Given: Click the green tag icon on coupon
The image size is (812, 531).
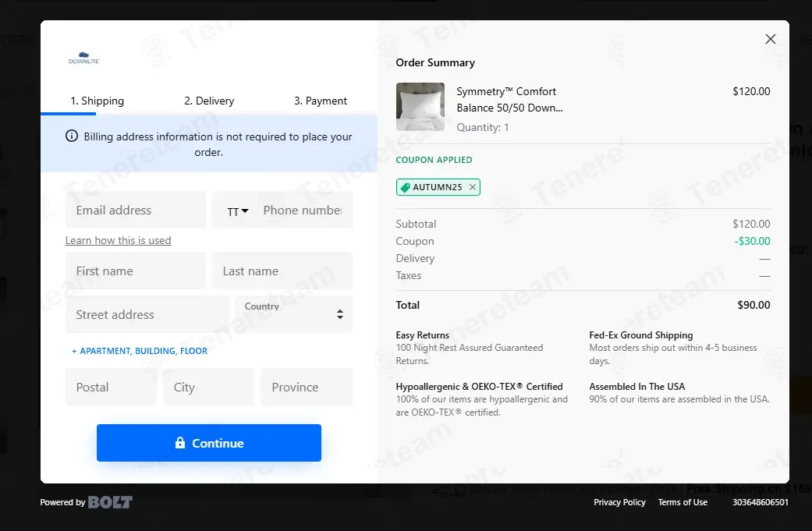Looking at the screenshot, I should pos(406,187).
